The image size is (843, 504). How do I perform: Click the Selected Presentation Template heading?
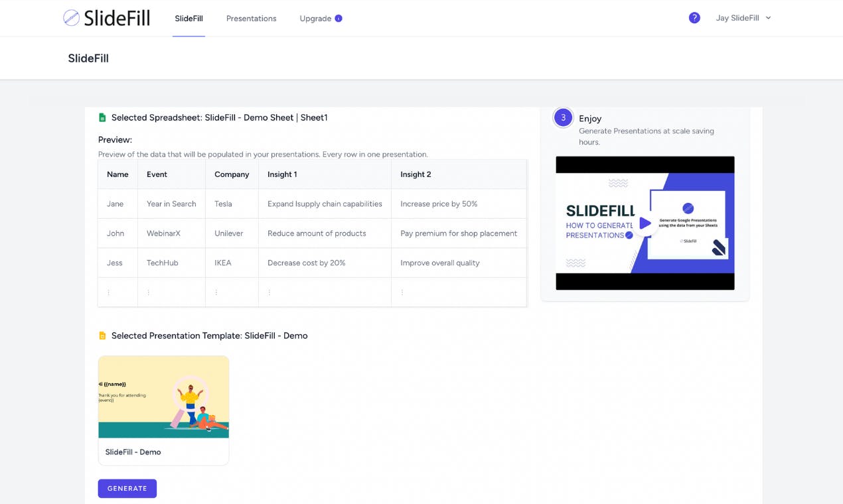(x=209, y=336)
